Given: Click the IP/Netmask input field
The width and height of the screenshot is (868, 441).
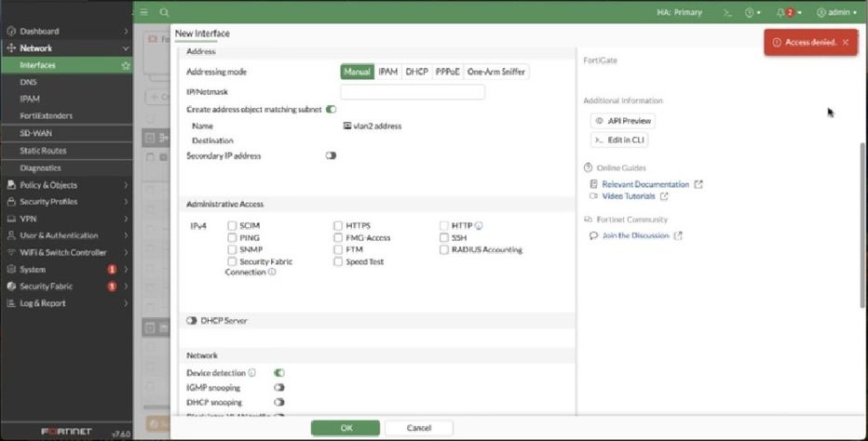Looking at the screenshot, I should coord(413,92).
